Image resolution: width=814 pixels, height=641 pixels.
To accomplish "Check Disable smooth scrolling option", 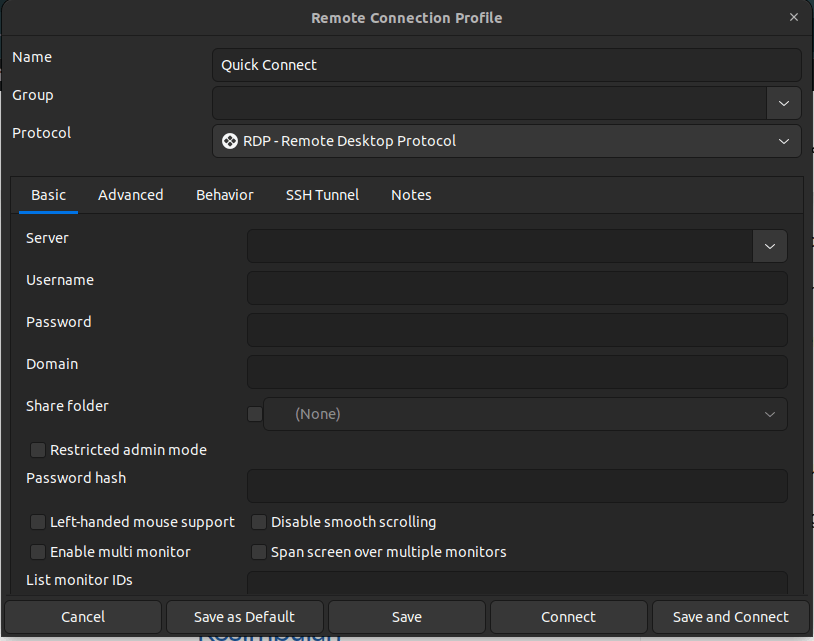I will click(259, 522).
